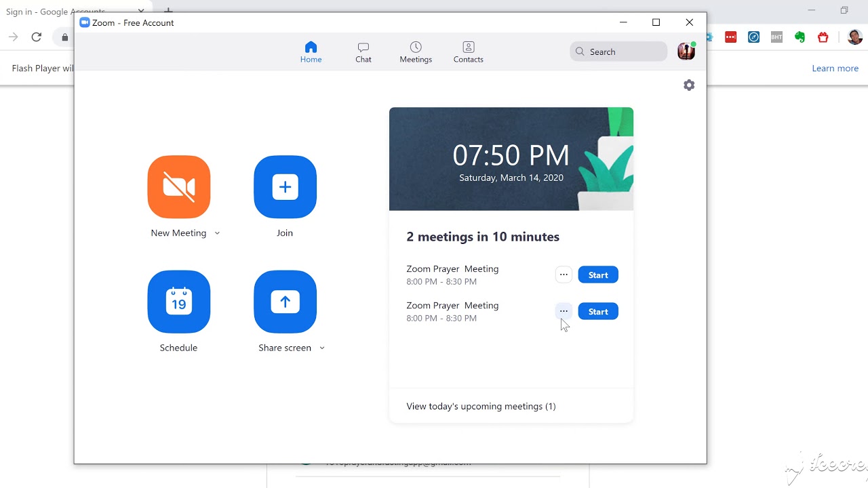The width and height of the screenshot is (868, 488).
Task: Minimize the Chrome browser window
Action: coord(811,10)
